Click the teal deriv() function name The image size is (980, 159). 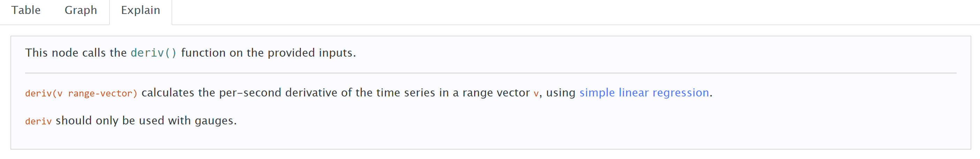[153, 53]
